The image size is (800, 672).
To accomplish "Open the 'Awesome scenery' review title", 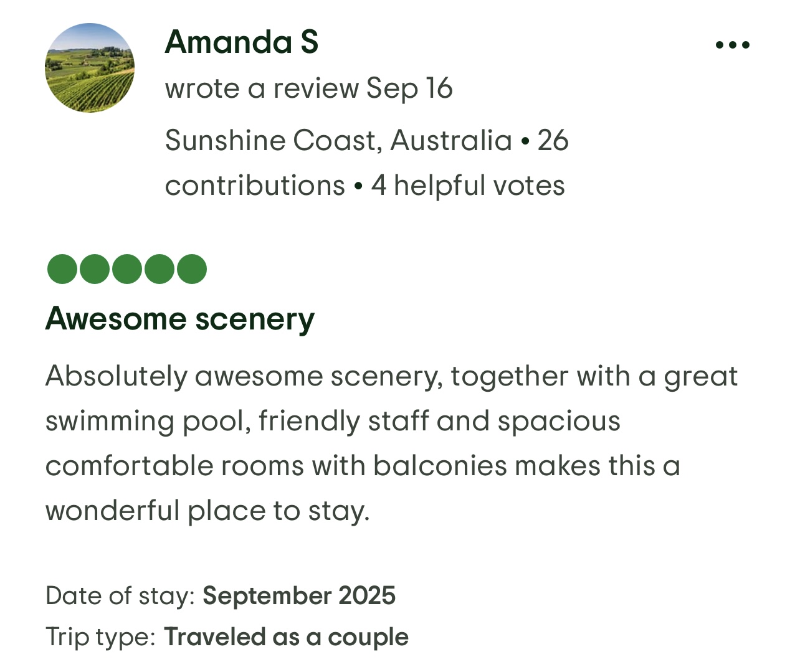I will pos(180,319).
